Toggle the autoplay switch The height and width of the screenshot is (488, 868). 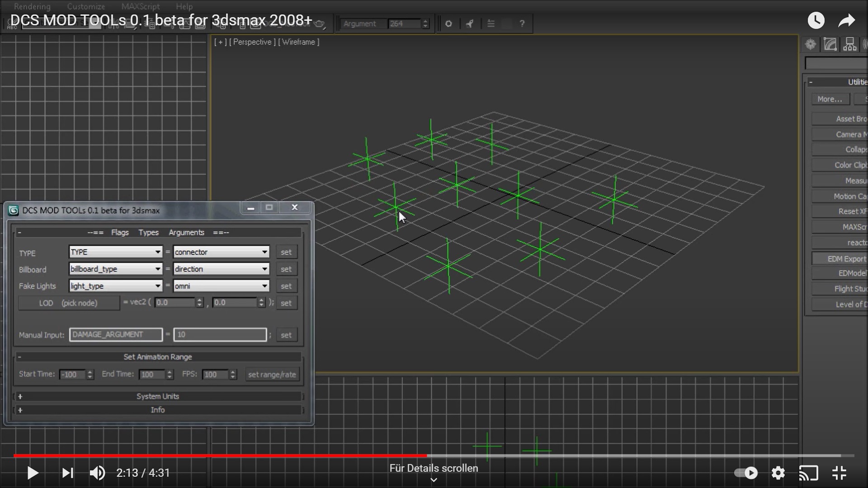(x=746, y=473)
